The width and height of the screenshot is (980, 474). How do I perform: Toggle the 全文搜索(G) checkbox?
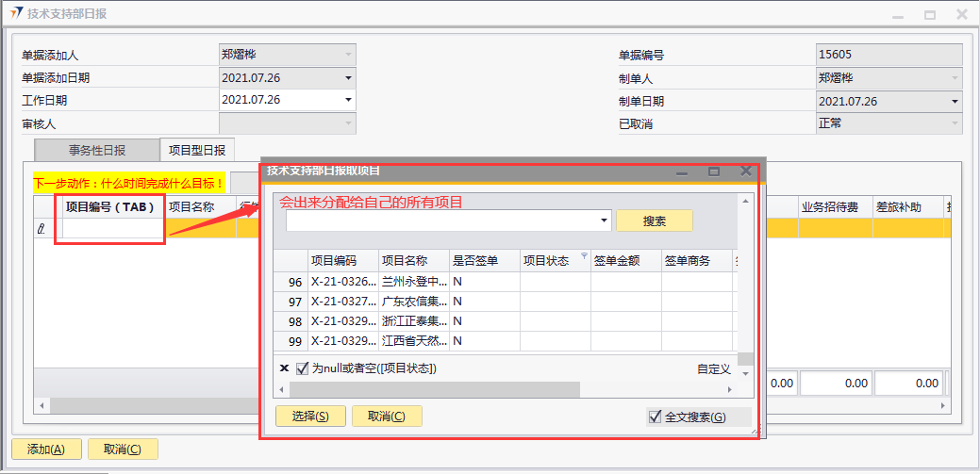pos(655,417)
